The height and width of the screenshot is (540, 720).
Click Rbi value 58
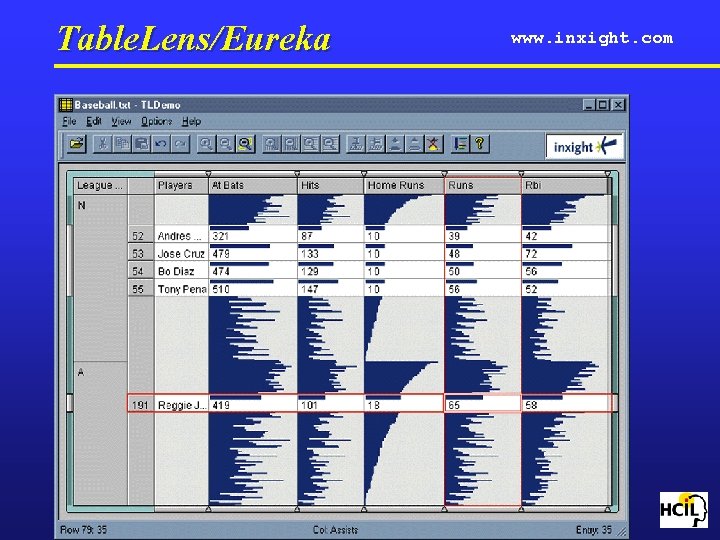531,405
